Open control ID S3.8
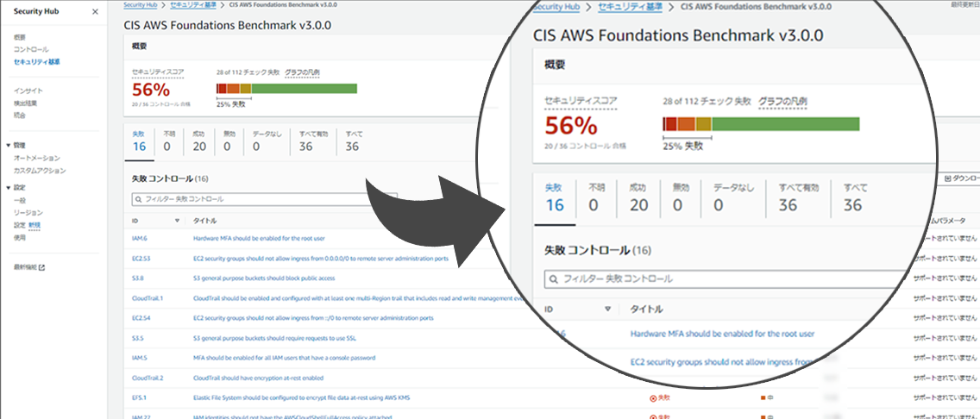This screenshot has width=980, height=419. tap(137, 278)
